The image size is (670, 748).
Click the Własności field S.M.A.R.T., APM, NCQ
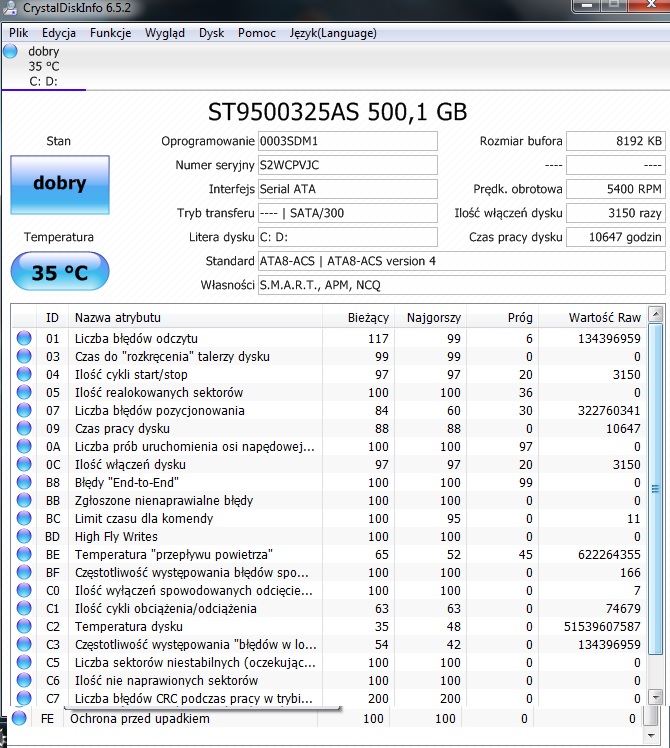(461, 285)
